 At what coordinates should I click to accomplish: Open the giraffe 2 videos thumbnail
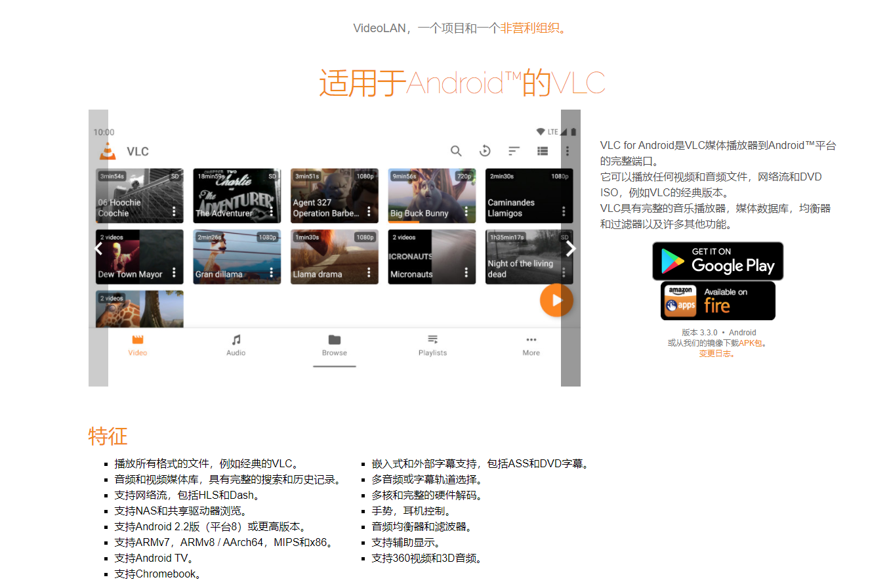pos(140,308)
